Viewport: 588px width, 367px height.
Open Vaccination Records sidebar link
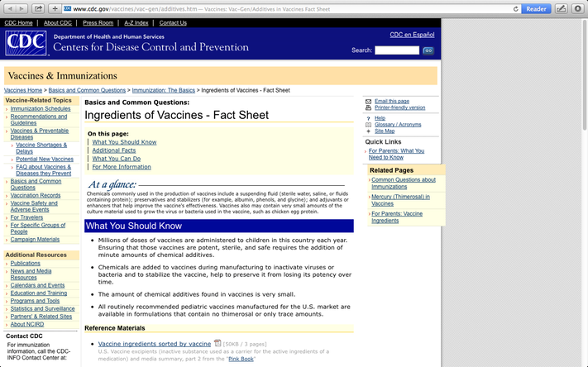pyautogui.click(x=36, y=195)
